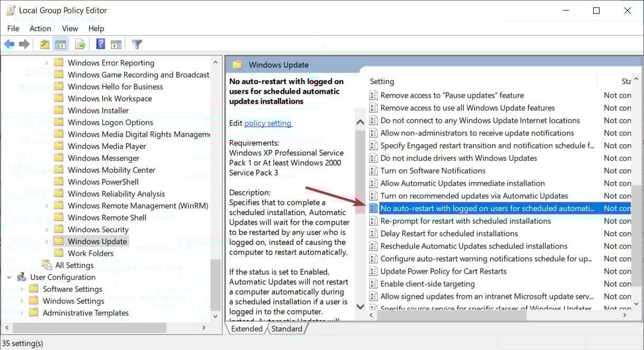Viewport: 644px width, 350px height.
Task: Select Windows Ink Workspace in tree
Action: [109, 98]
